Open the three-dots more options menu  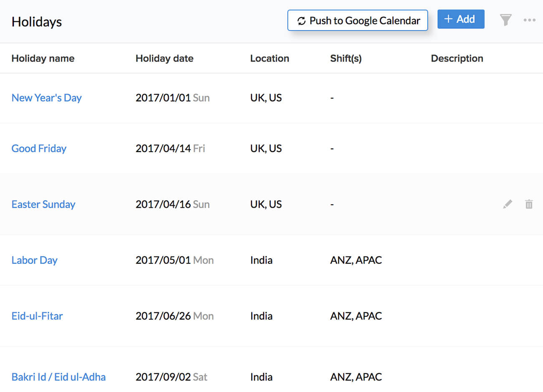click(x=529, y=20)
